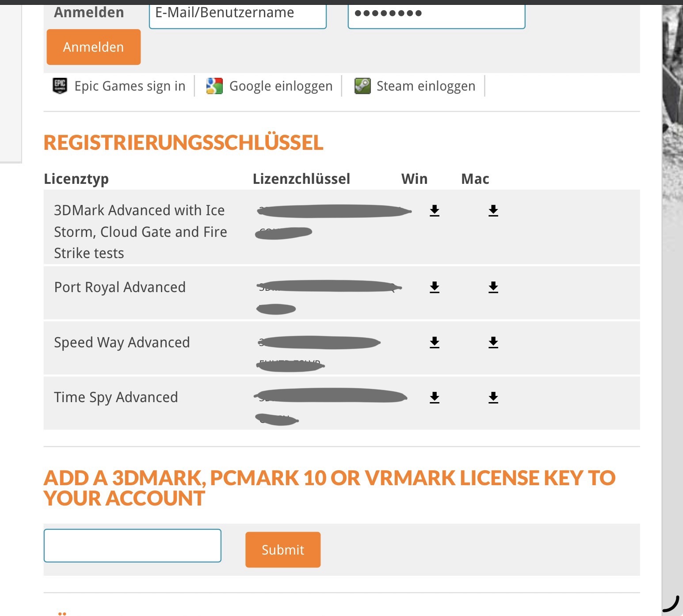Download Speed Way Advanced for Windows
This screenshot has height=616, width=683.
(435, 342)
